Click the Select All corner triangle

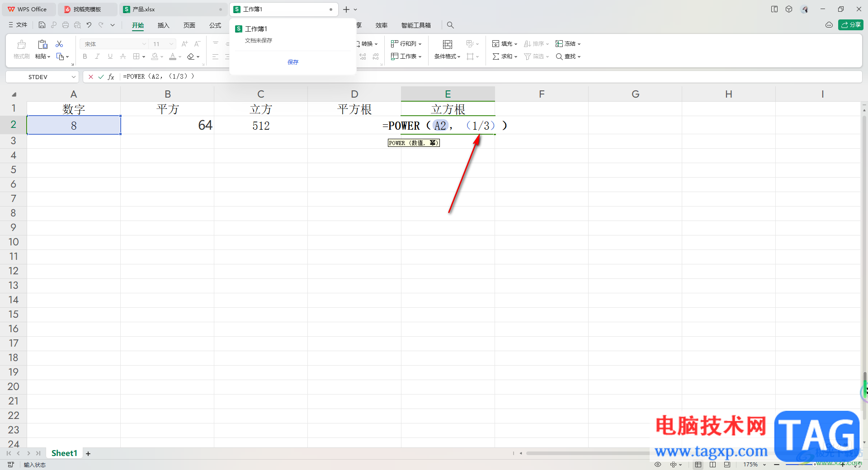click(14, 94)
